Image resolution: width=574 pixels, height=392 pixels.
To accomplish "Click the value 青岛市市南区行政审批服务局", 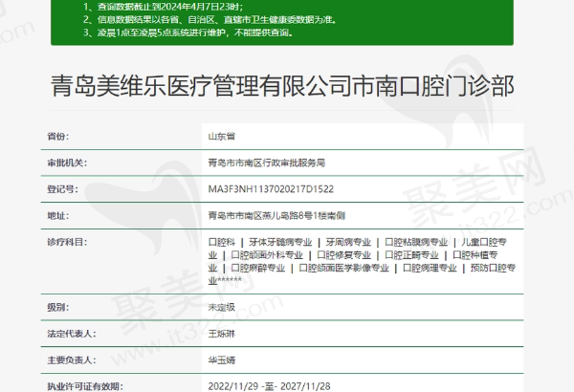I will tap(267, 163).
